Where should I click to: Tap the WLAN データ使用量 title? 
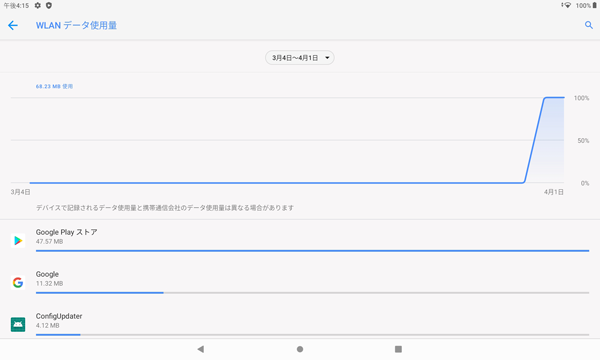(77, 25)
